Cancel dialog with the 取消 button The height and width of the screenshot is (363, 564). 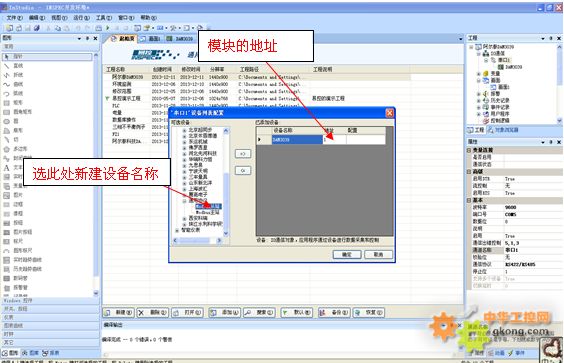pos(378,254)
